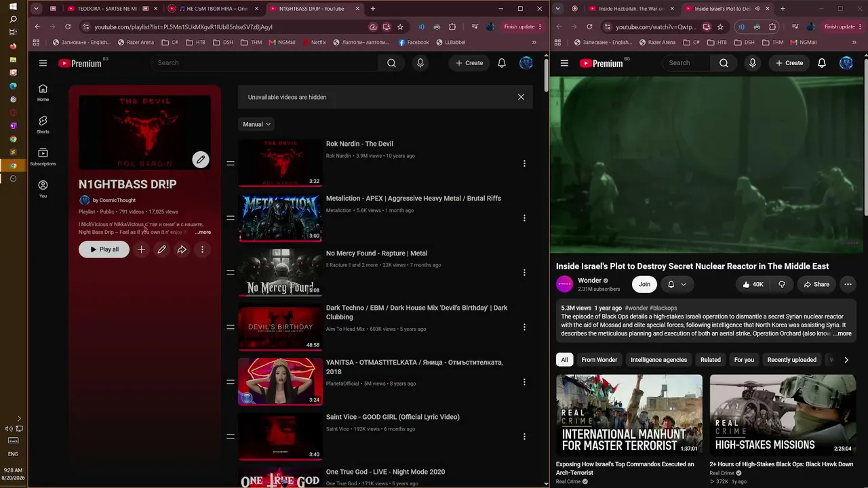Open notifications bell in right YouTube window

(822, 63)
